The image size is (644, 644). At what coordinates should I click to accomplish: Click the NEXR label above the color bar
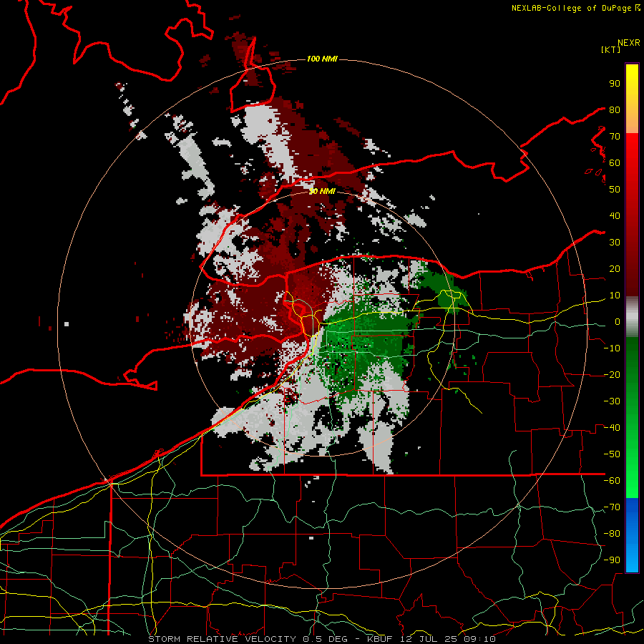629,43
